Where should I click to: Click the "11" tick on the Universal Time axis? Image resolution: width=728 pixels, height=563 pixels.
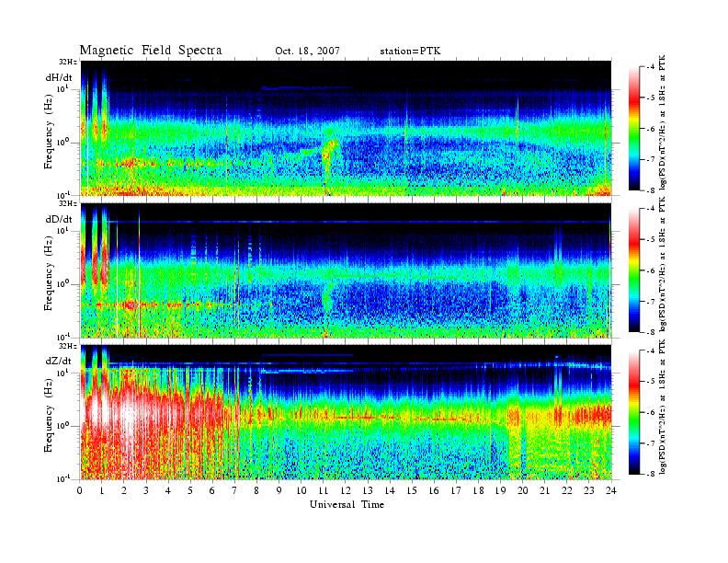[324, 490]
